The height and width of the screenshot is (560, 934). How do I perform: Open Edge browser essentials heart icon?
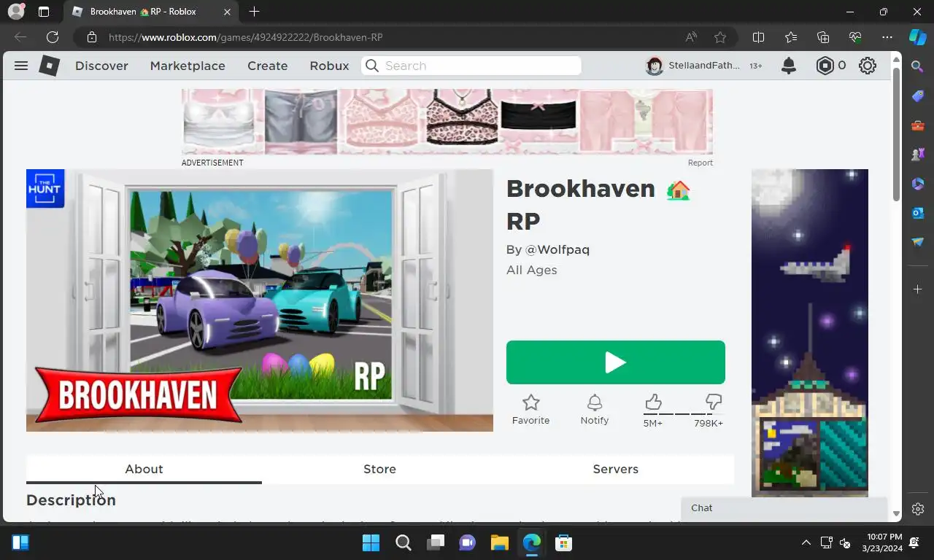tap(855, 37)
